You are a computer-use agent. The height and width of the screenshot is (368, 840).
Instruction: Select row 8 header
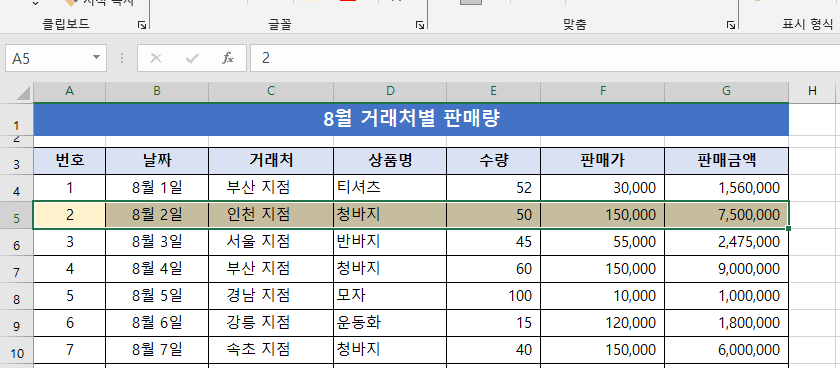pos(16,297)
